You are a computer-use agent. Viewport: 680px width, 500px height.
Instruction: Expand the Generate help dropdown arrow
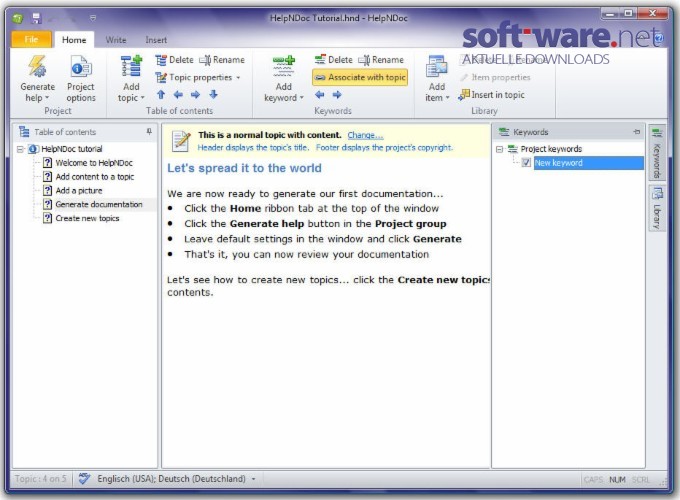[x=47, y=98]
